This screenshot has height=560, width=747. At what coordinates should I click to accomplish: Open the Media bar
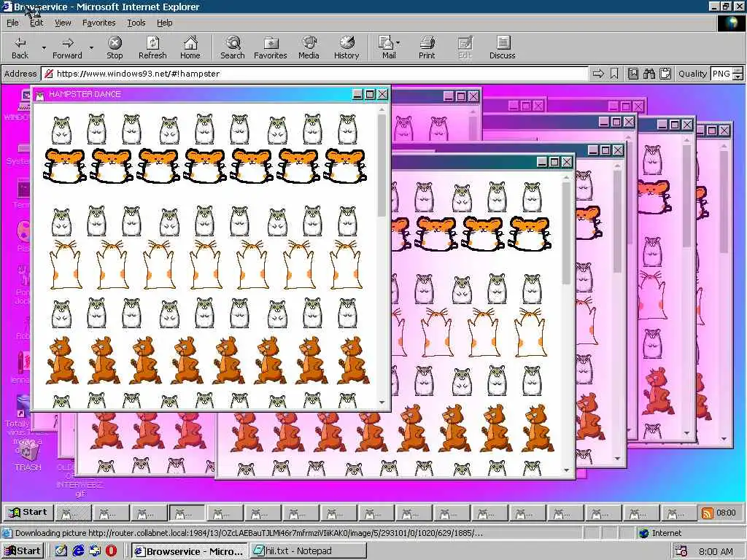[x=309, y=47]
